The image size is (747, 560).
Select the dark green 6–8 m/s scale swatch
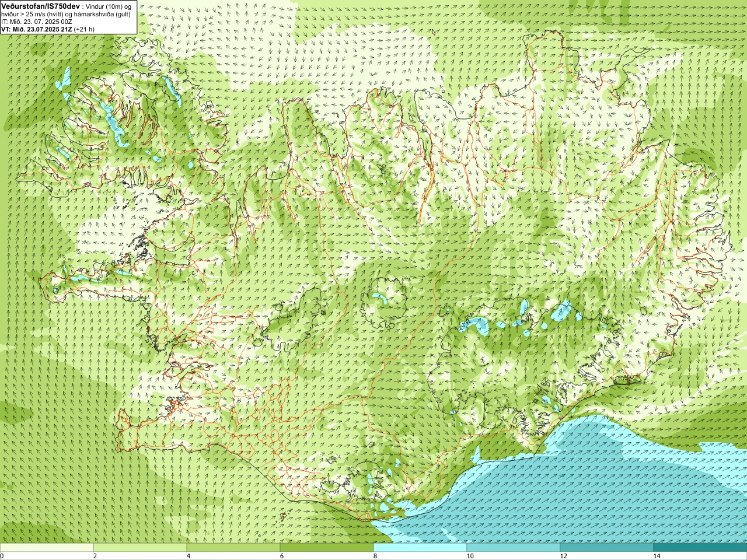[x=327, y=548]
